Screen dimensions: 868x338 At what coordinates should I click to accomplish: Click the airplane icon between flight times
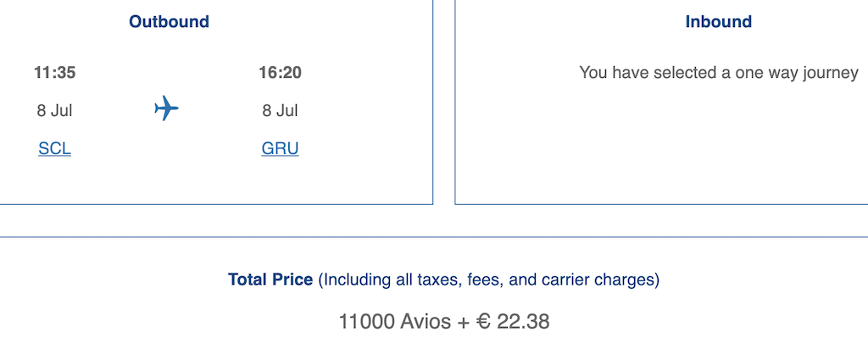click(166, 108)
